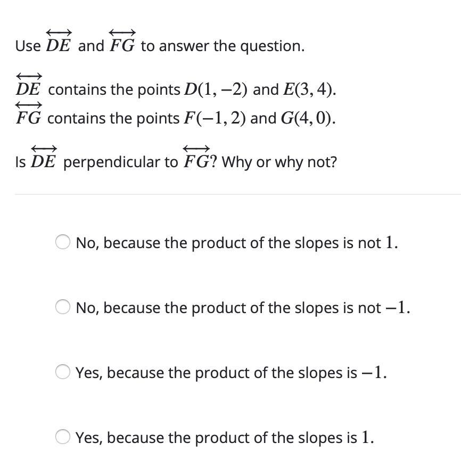Image resolution: width=461 pixels, height=476 pixels.
Task: Choose the "No, product is not −1" radio button
Action: point(63,307)
